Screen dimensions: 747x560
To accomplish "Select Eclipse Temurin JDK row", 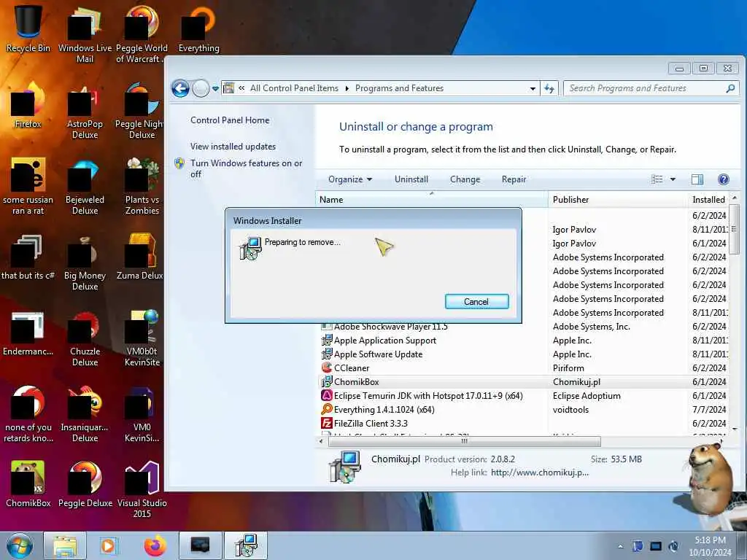I will 522,396.
